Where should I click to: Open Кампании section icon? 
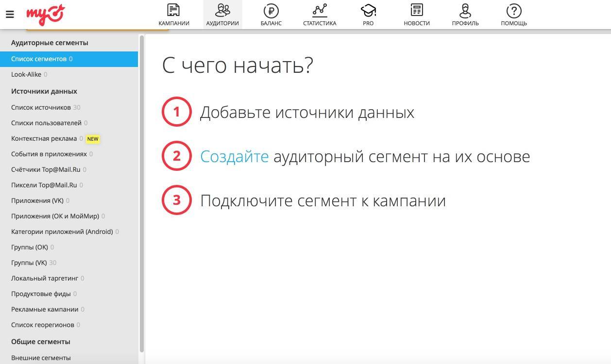(173, 10)
